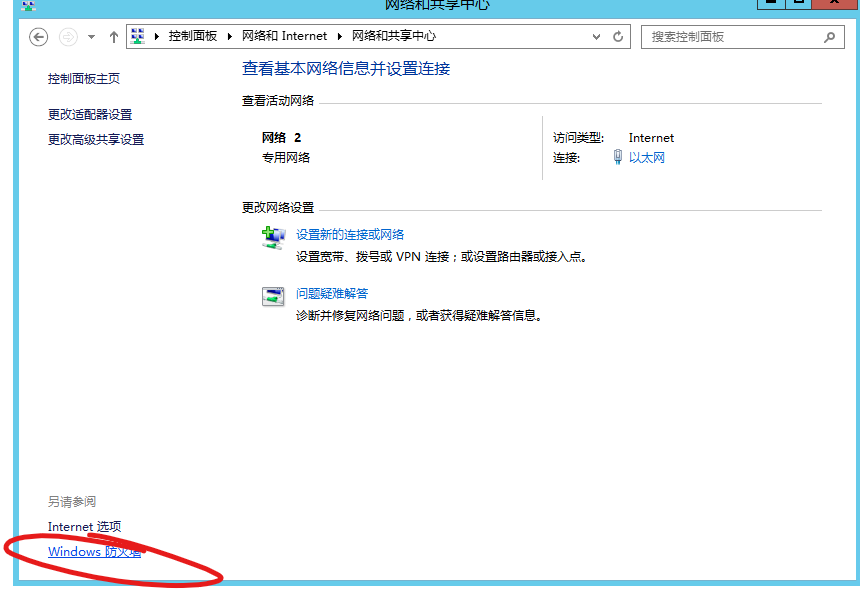Open the recent locations dropdown arrow

point(92,37)
